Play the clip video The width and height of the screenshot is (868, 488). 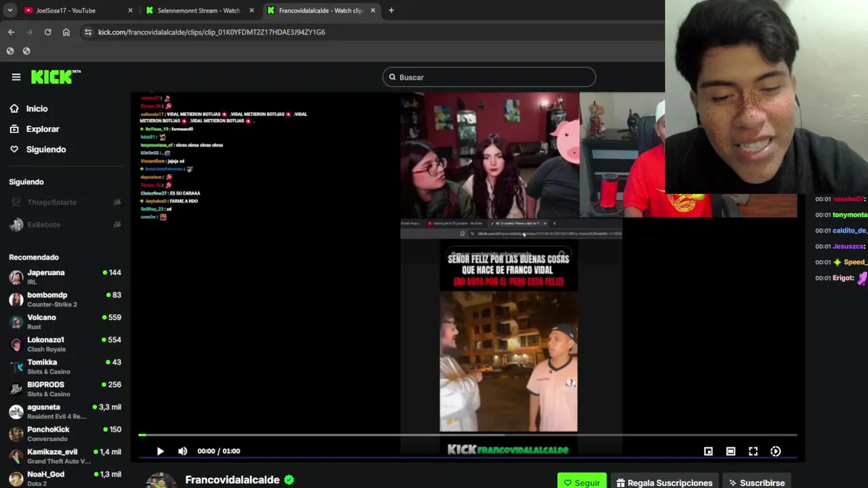tap(160, 451)
